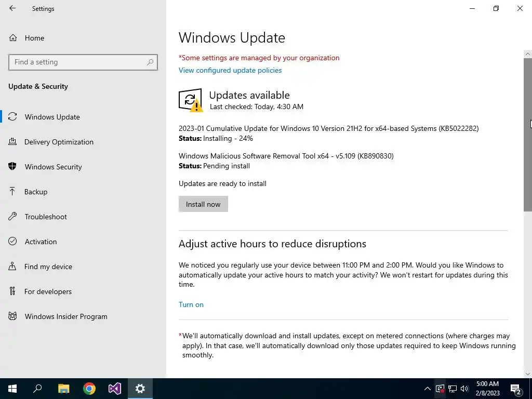The width and height of the screenshot is (532, 399).
Task: Click the Windows Insider cat icon
Action: 12,316
